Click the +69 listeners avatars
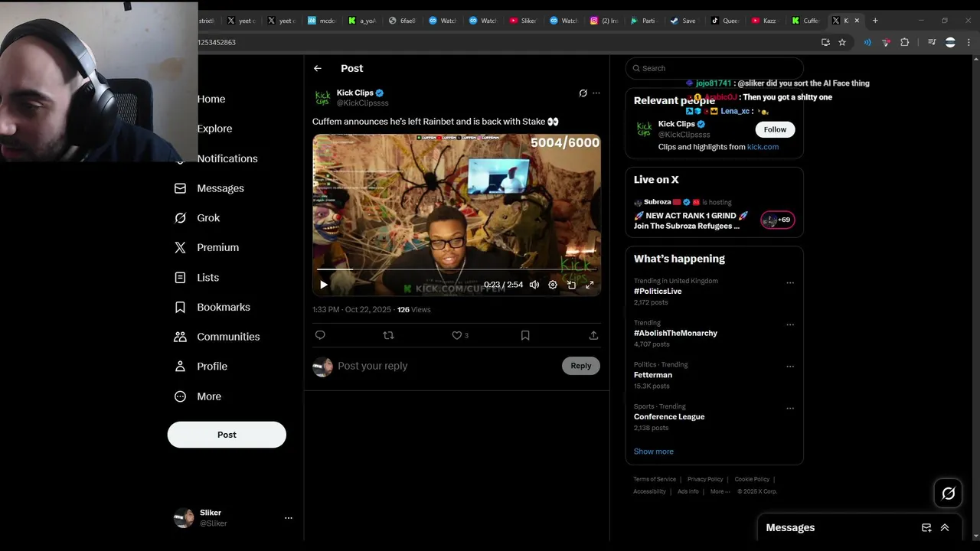Viewport: 980px width, 551px height. point(778,220)
